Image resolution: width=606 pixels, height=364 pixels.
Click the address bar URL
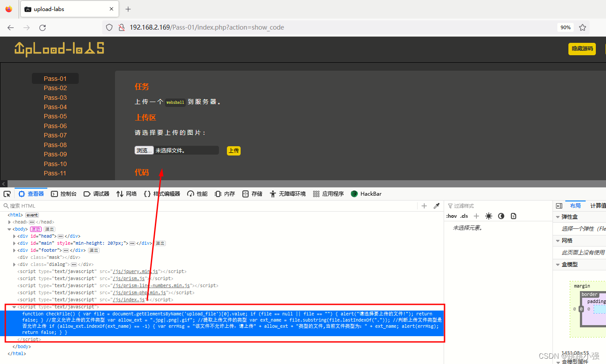(207, 27)
